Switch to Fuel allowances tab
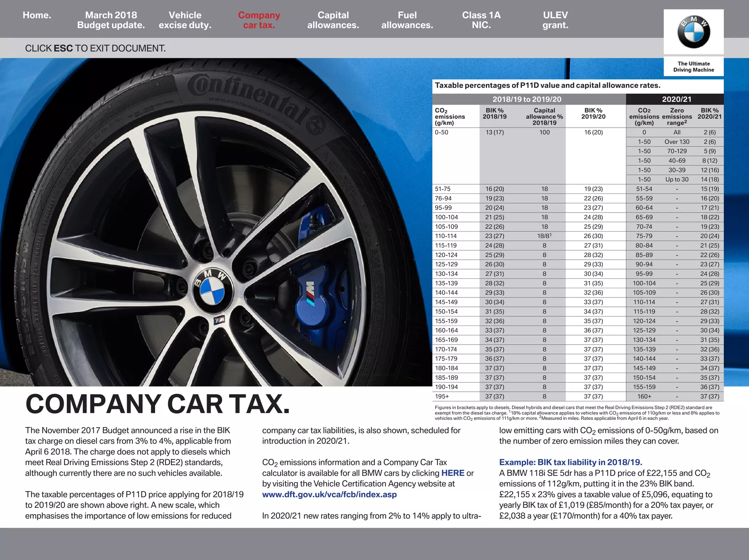749x560 pixels. (x=407, y=20)
